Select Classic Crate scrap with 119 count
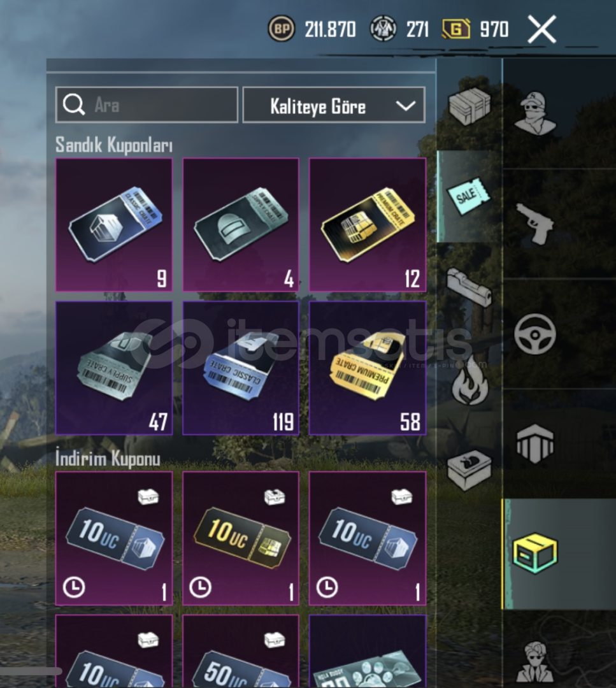The image size is (616, 688). (x=241, y=368)
